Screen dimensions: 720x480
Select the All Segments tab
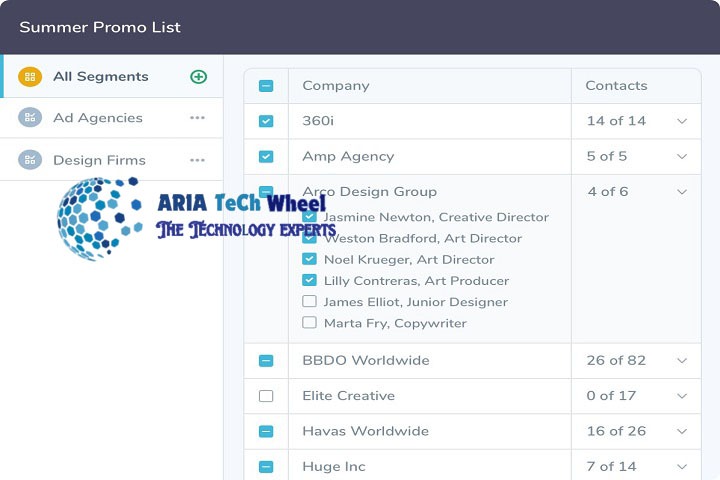112,76
